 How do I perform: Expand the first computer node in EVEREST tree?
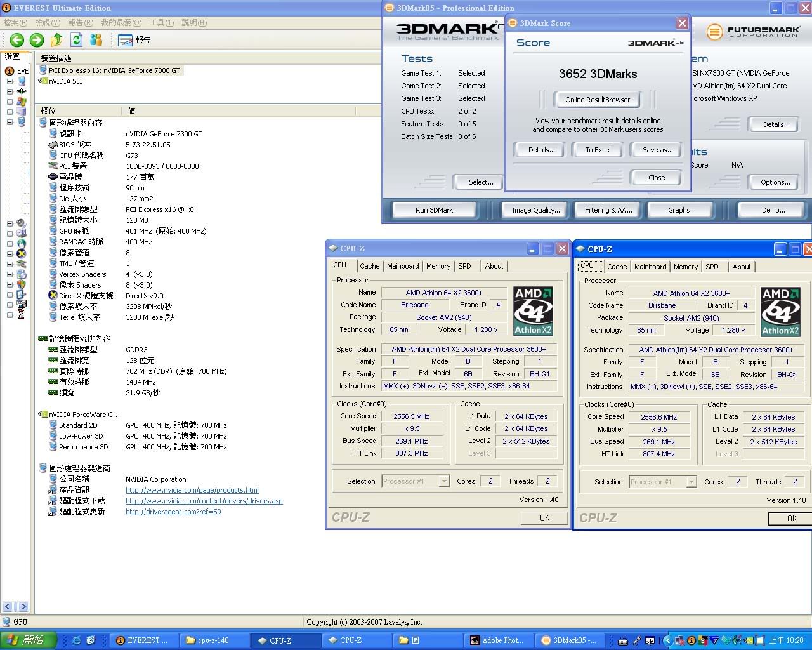pos(10,81)
